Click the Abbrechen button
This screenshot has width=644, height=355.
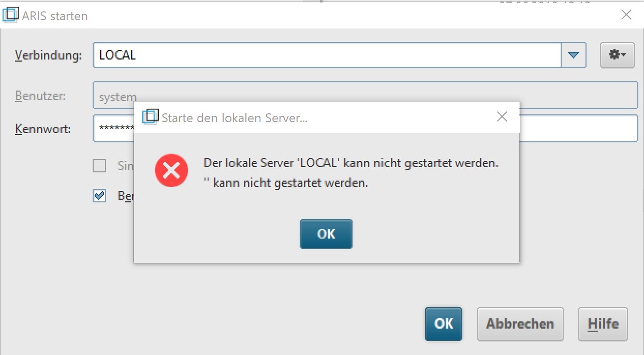point(520,324)
